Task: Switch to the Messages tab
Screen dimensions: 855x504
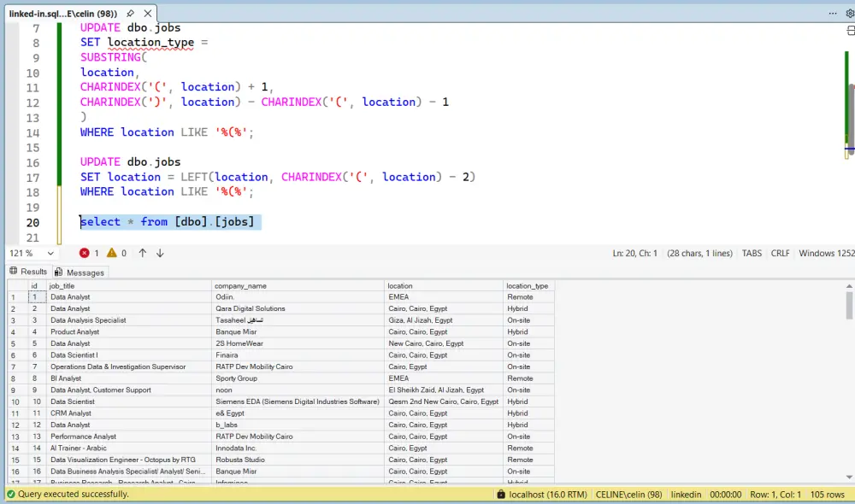Action: coord(81,271)
